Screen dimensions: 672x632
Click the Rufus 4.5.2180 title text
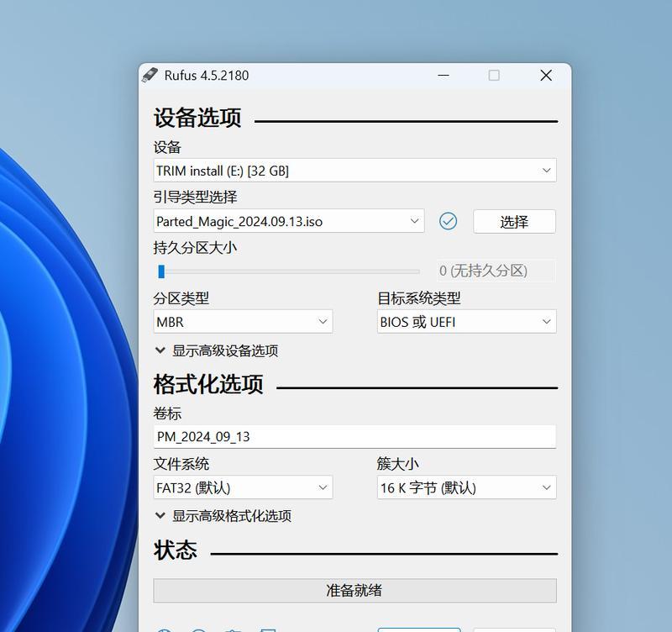tap(207, 76)
